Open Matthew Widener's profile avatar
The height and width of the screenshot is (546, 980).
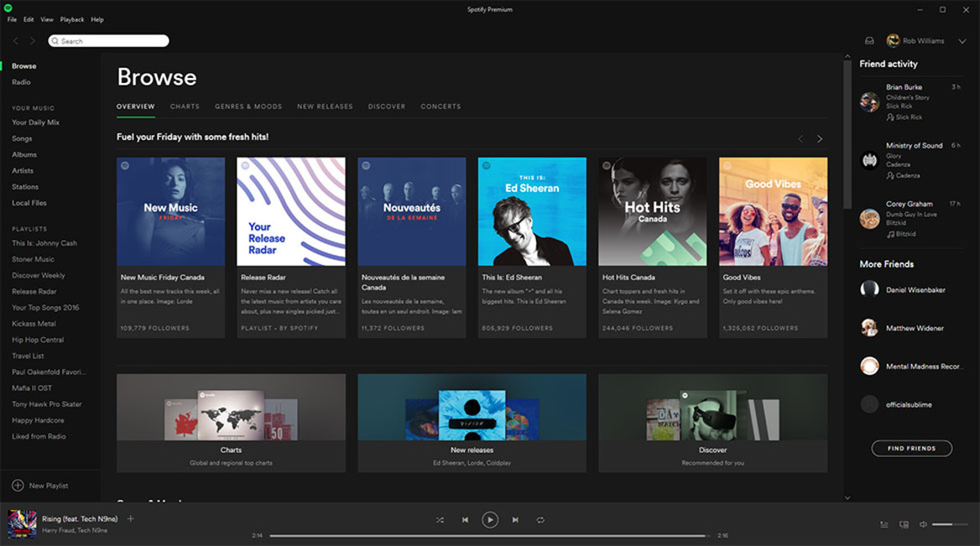coord(869,327)
